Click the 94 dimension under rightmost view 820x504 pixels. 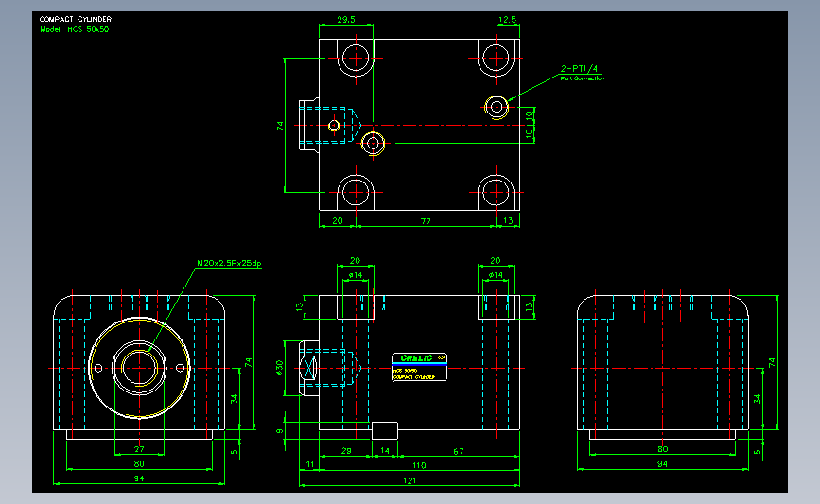(662, 463)
